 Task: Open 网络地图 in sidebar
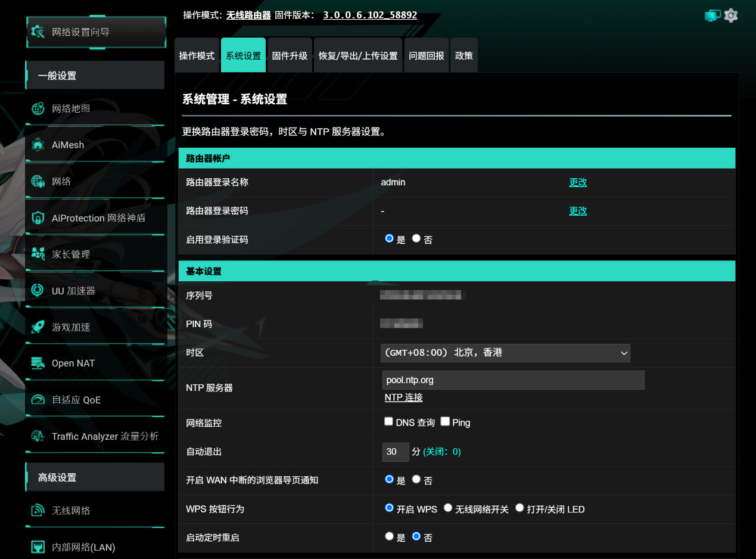click(x=71, y=108)
